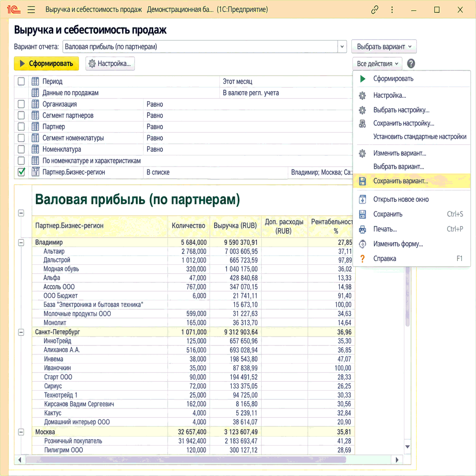Click the Этот месяц period value field

point(286,81)
